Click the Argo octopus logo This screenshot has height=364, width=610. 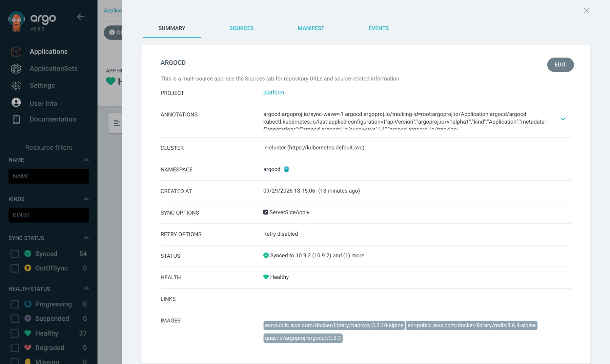click(16, 21)
